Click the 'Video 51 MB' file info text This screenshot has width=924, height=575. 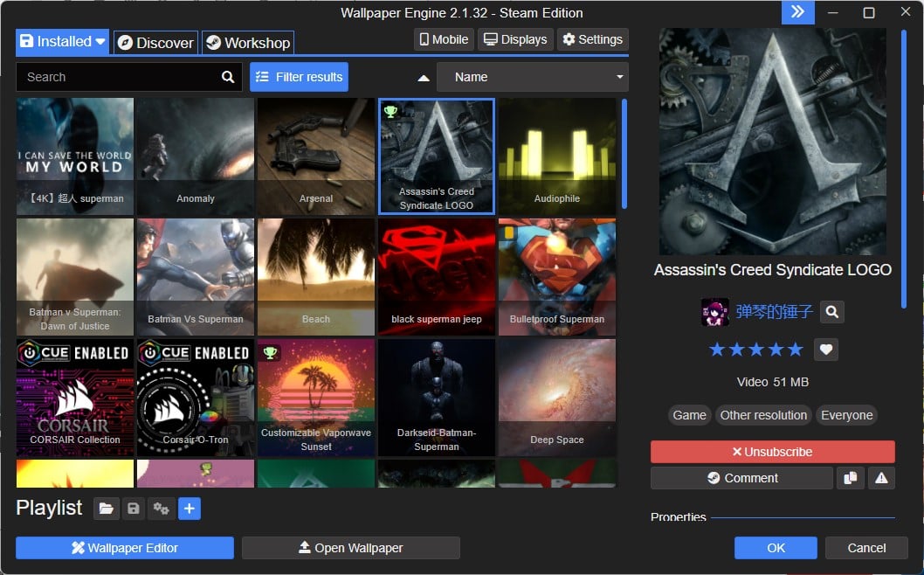pos(773,382)
